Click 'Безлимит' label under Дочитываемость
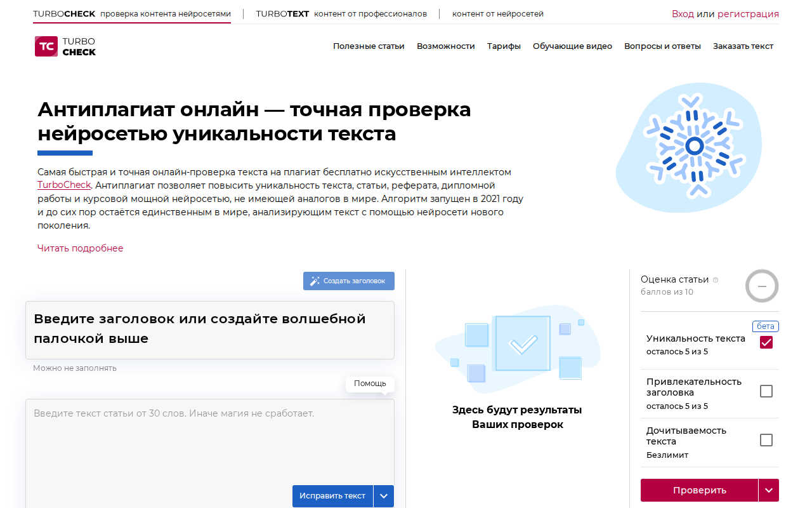 [x=667, y=455]
